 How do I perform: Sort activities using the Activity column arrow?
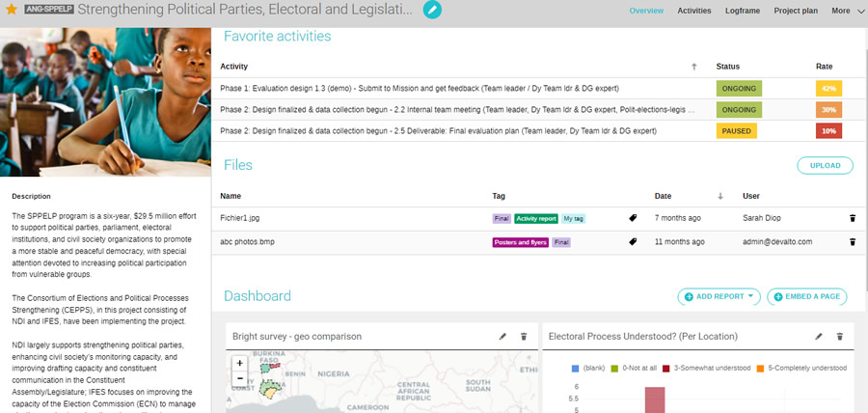(694, 67)
